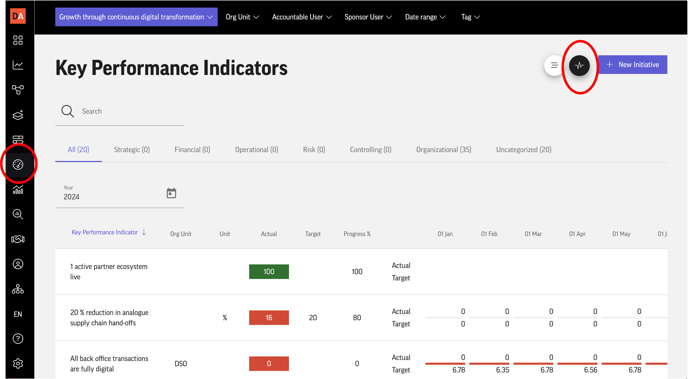This screenshot has height=379, width=688.
Task: Click the DA logo in the sidebar
Action: [x=18, y=16]
